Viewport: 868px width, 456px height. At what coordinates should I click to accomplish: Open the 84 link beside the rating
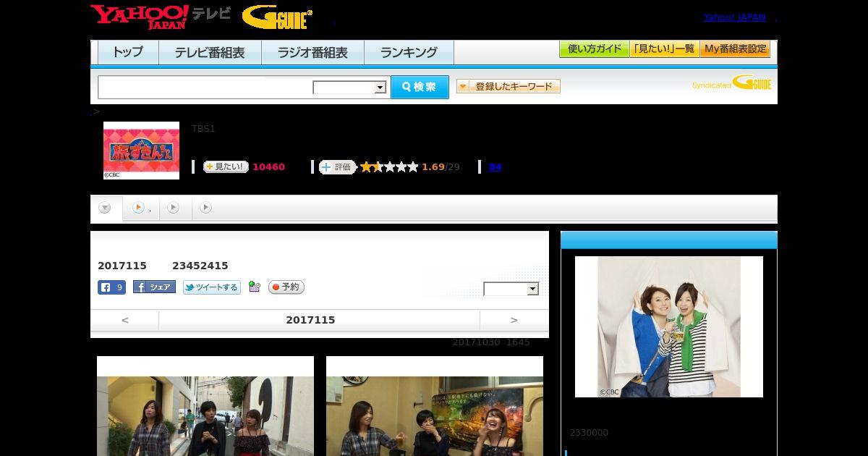(495, 167)
